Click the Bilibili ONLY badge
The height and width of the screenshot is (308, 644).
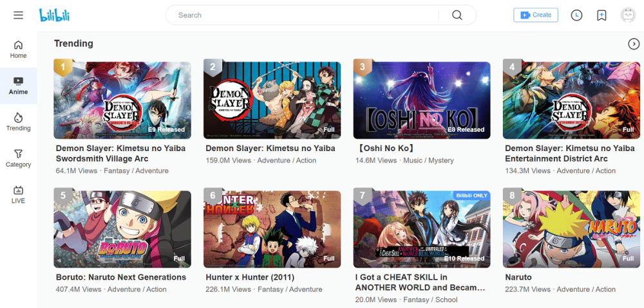tap(471, 195)
